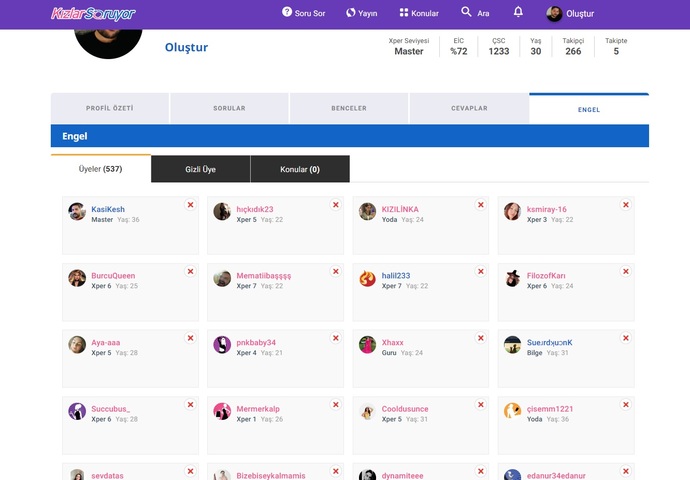Screen dimensions: 690x480
Task: Remove Succubus_ from block list
Action: (191, 404)
